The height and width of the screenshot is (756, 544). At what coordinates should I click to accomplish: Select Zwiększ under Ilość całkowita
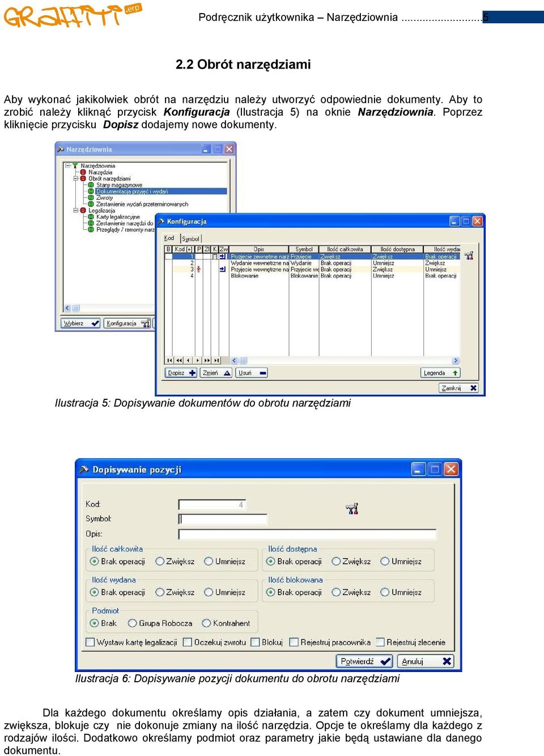(x=160, y=561)
